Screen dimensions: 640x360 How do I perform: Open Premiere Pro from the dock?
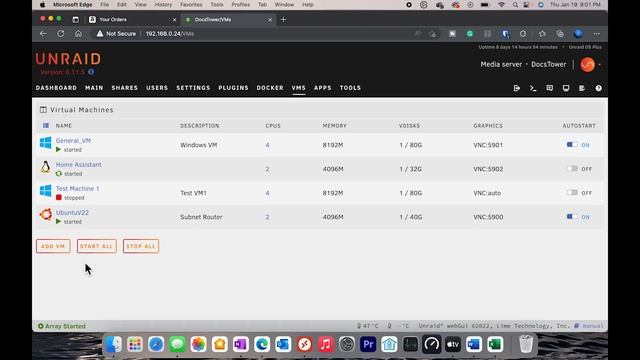(x=368, y=344)
